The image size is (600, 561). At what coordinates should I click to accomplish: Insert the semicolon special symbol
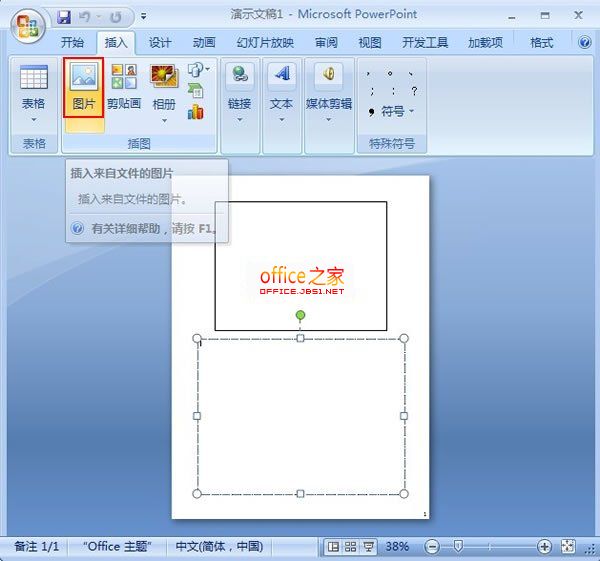372,91
